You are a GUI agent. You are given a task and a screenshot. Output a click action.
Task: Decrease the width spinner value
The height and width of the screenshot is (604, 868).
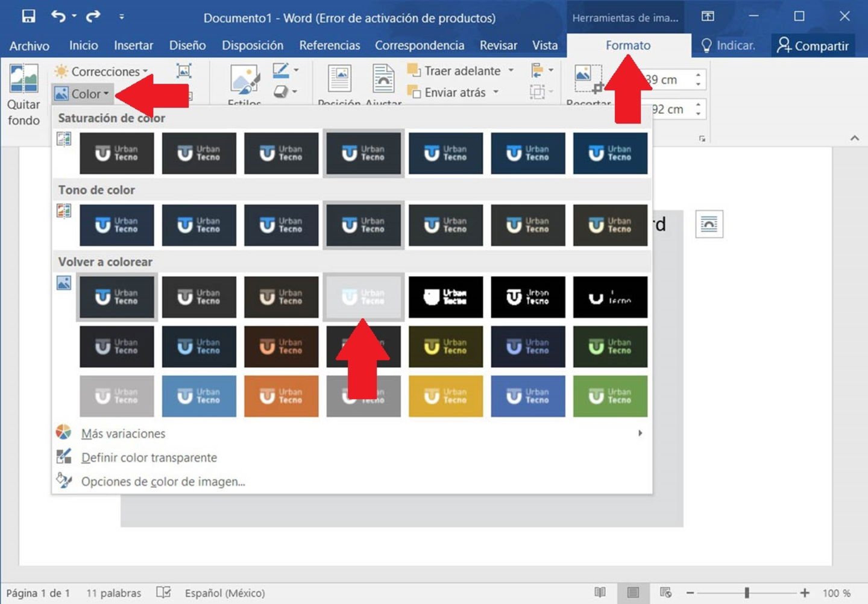(x=698, y=113)
